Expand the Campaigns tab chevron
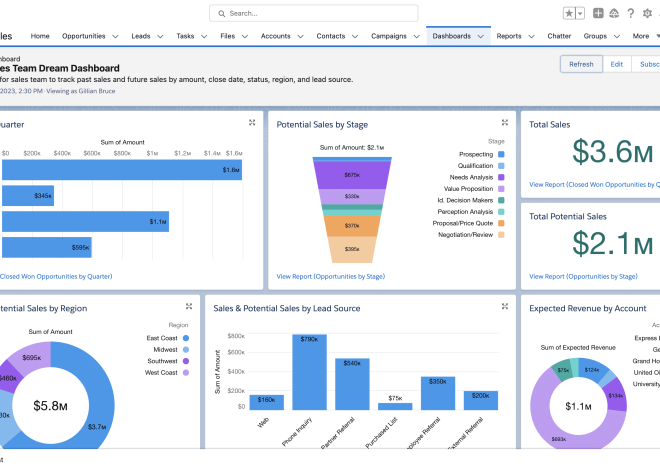The height and width of the screenshot is (470, 660). click(x=417, y=37)
